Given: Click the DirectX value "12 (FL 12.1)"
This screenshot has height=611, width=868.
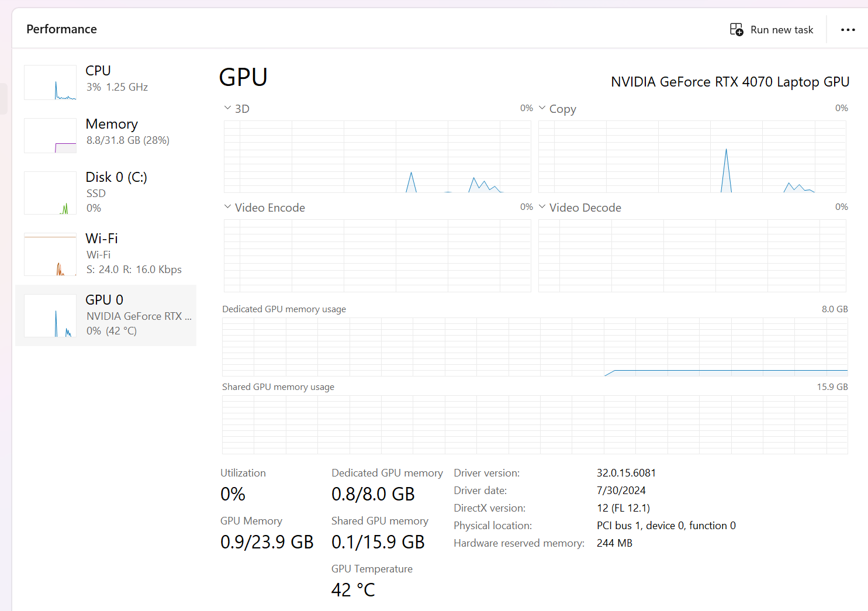Looking at the screenshot, I should 623,508.
